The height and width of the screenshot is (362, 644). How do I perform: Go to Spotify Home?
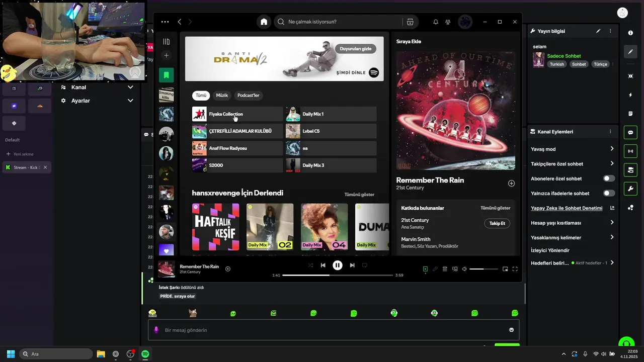264,22
